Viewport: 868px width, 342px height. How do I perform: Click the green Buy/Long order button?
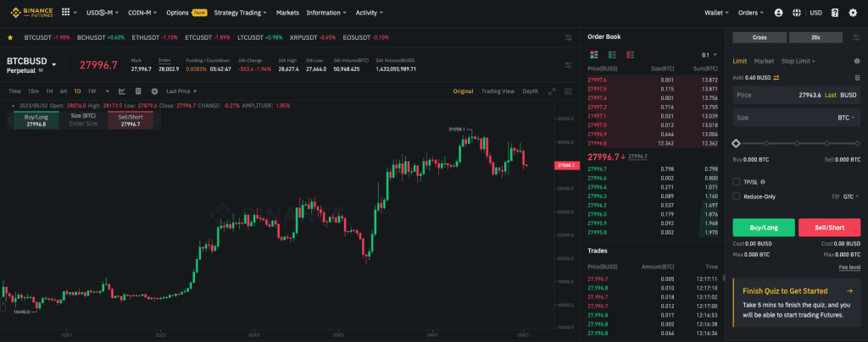point(764,227)
